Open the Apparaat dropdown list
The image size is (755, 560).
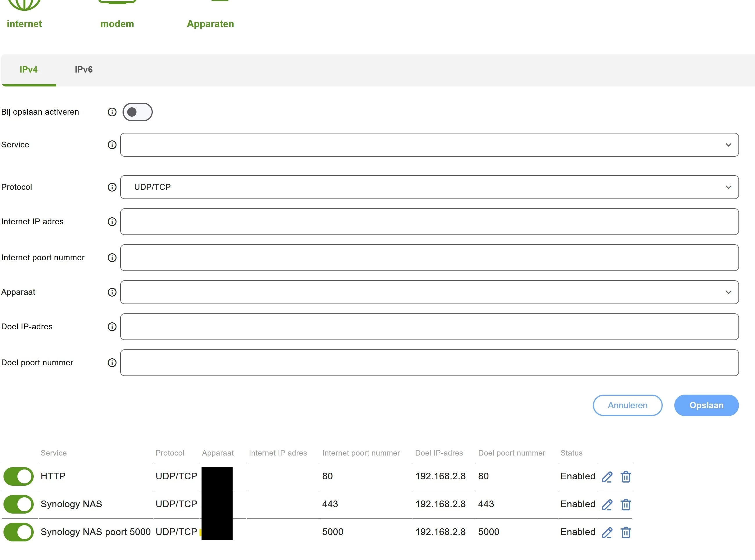point(429,292)
